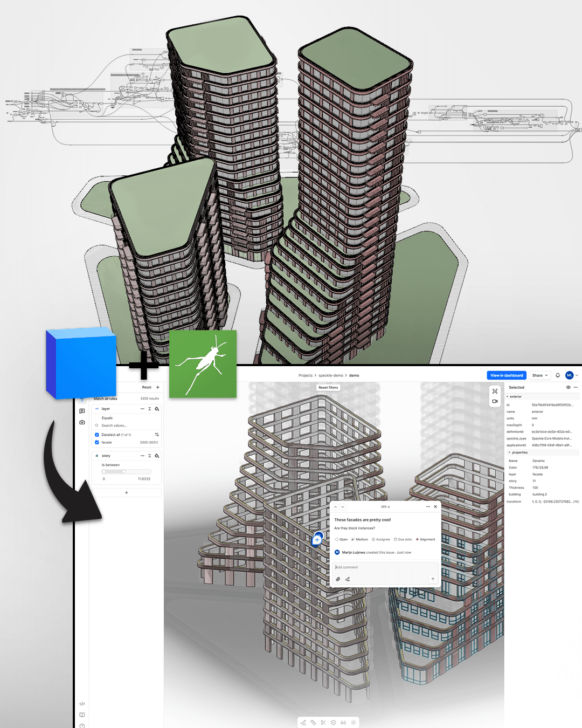Toggle visibility eye in the Selected panel
Screen dimensions: 582x728
coord(568,387)
